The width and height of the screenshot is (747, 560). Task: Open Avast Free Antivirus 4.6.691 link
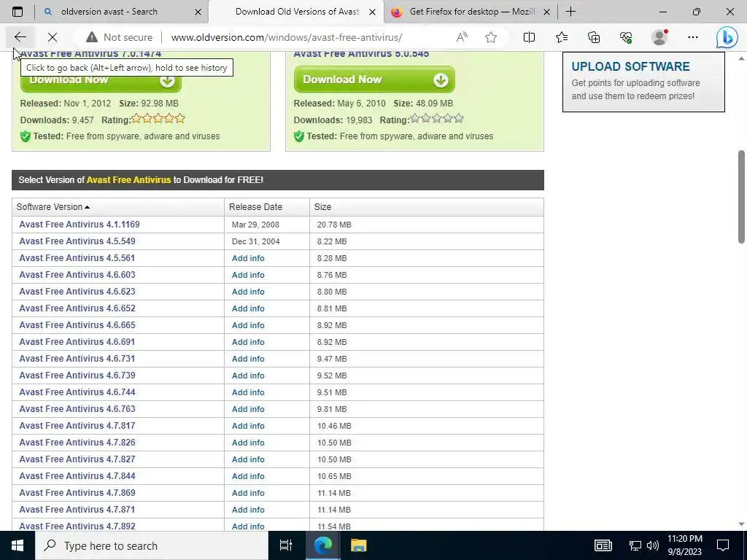[77, 341]
